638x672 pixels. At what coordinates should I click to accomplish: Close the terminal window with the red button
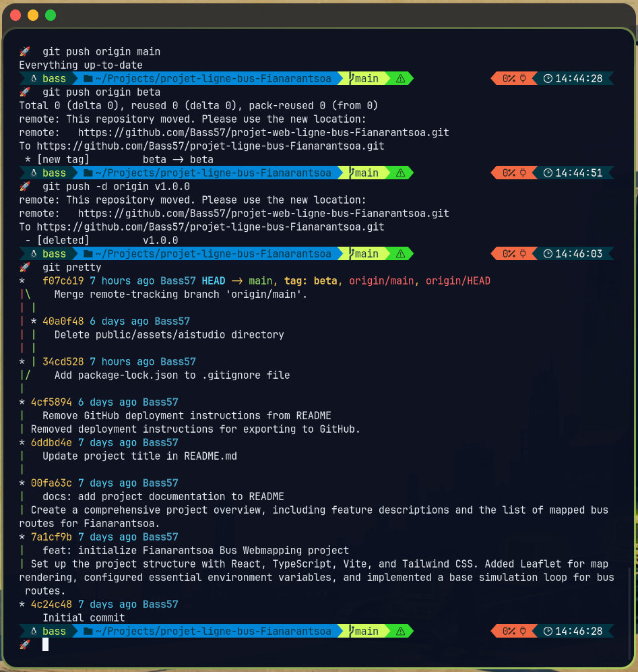tap(16, 16)
